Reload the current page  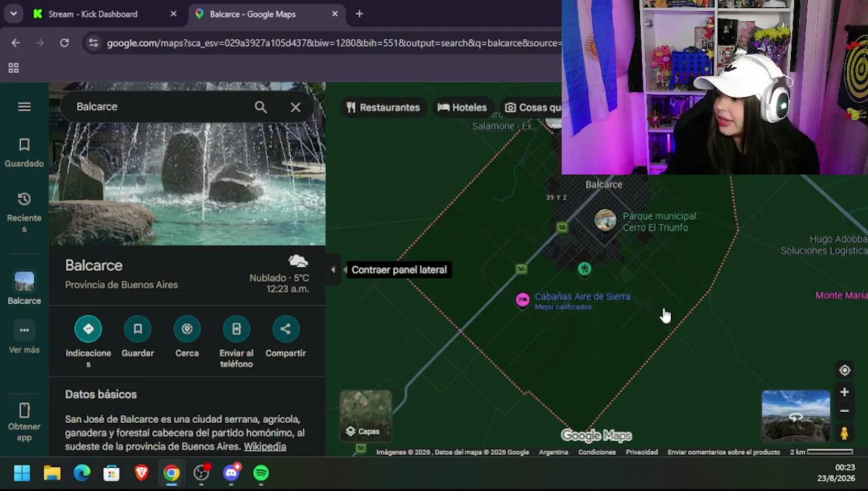coord(64,43)
